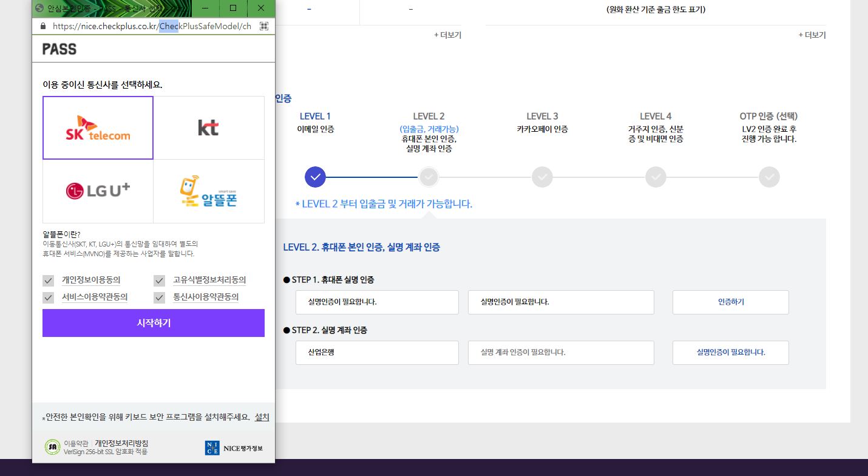Check the 고유식별정보처리동의 checkbox
Viewport: 868px width, 476px height.
point(159,280)
